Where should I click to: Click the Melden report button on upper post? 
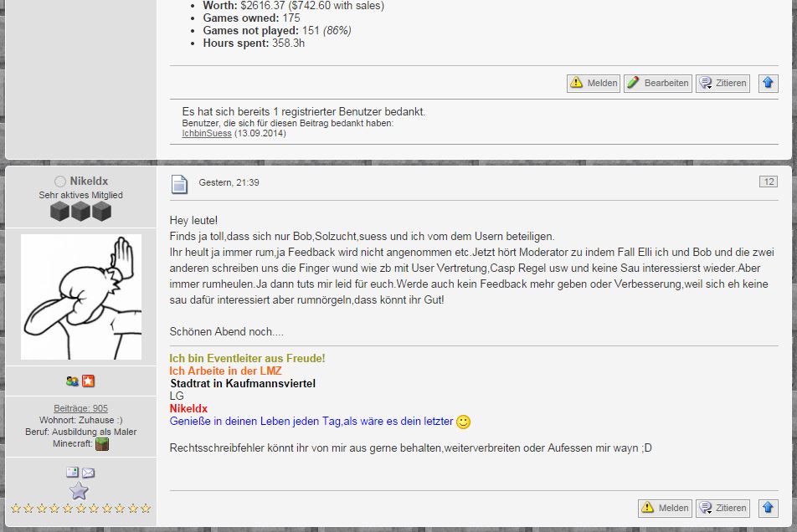pos(594,83)
